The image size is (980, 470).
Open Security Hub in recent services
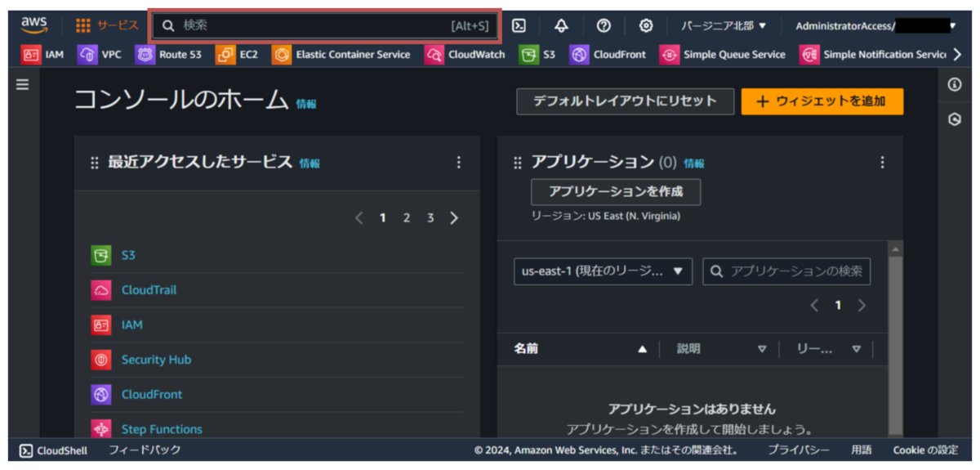point(156,360)
